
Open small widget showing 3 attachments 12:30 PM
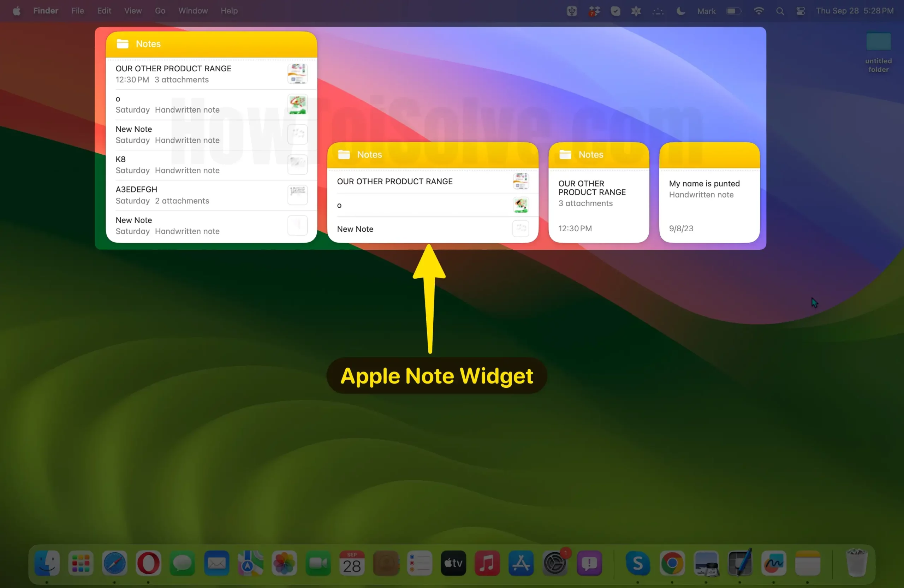(599, 193)
